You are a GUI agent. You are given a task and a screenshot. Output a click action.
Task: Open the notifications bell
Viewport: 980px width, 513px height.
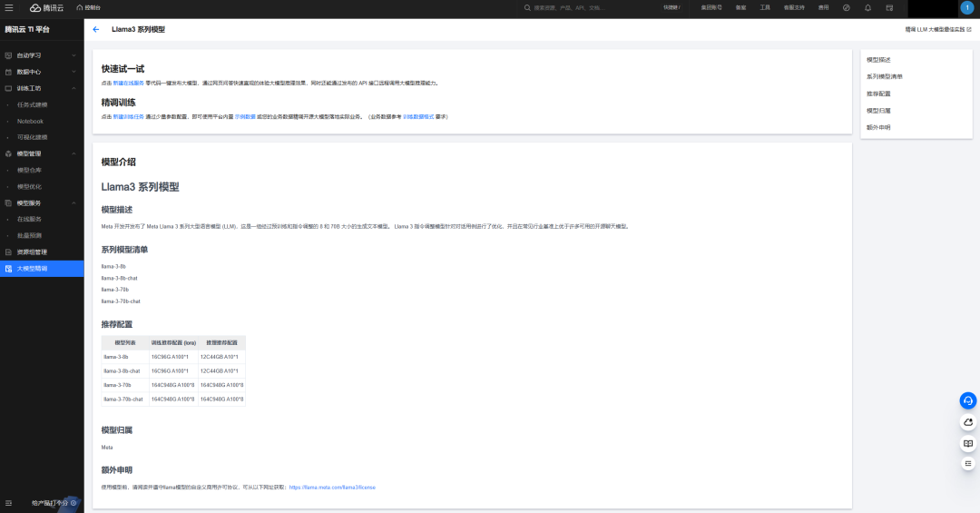[867, 7]
